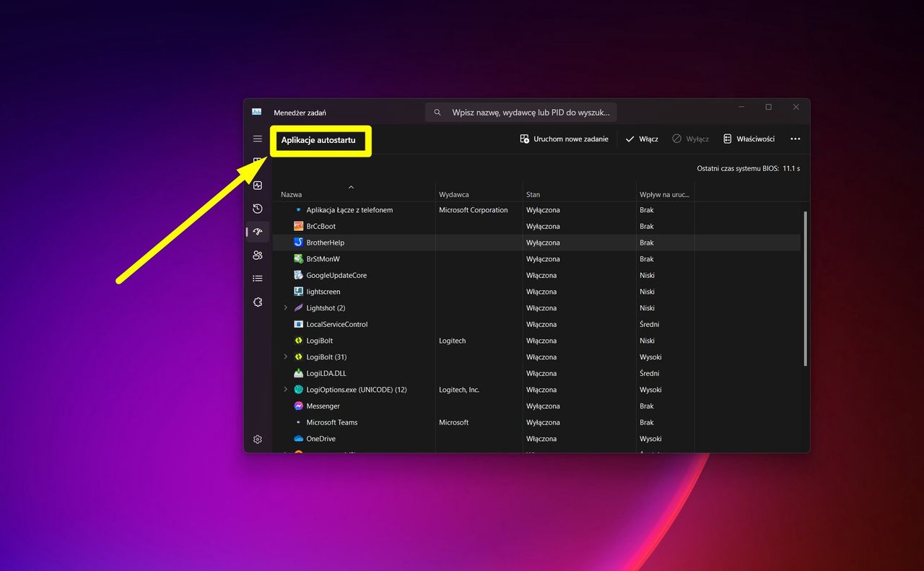Open the more options (...) menu
This screenshot has height=571, width=924.
click(795, 139)
